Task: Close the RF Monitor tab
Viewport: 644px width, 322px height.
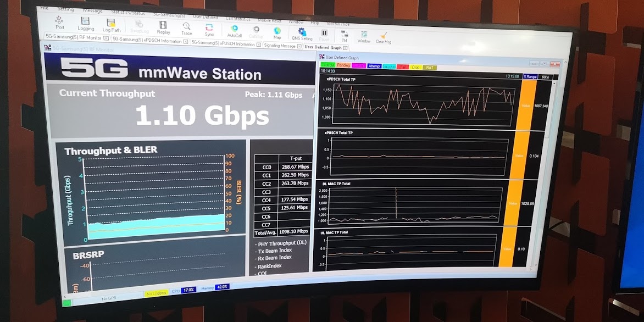Action: coord(106,38)
